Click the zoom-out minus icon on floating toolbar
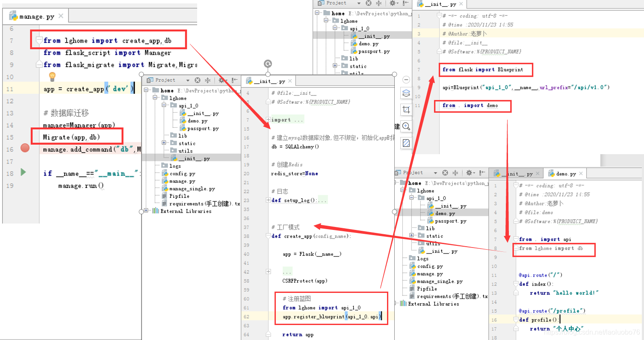 [x=406, y=80]
